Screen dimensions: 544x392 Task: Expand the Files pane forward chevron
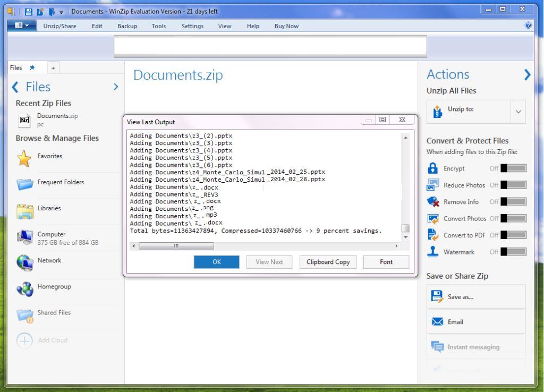pyautogui.click(x=116, y=87)
